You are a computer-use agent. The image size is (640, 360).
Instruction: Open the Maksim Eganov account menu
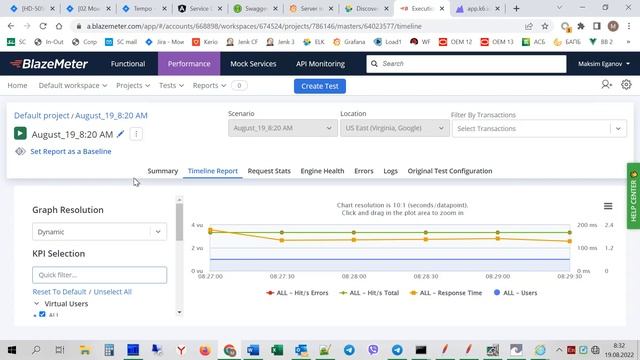pos(604,64)
